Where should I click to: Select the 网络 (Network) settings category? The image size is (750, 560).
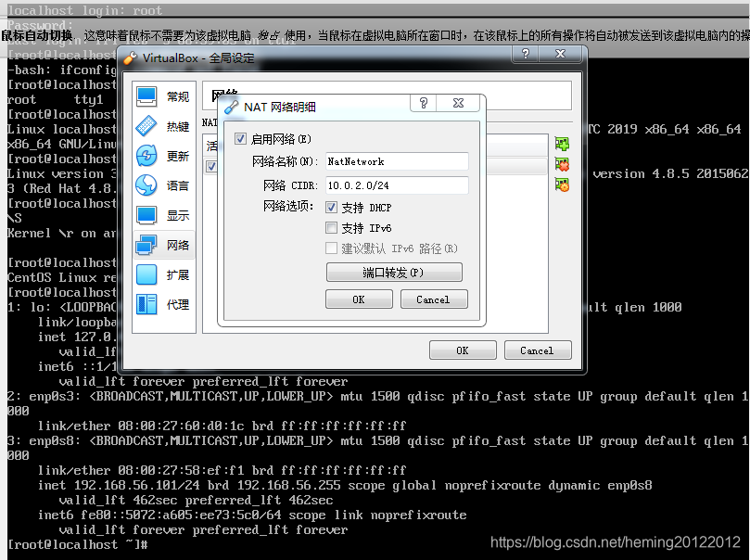click(x=163, y=245)
